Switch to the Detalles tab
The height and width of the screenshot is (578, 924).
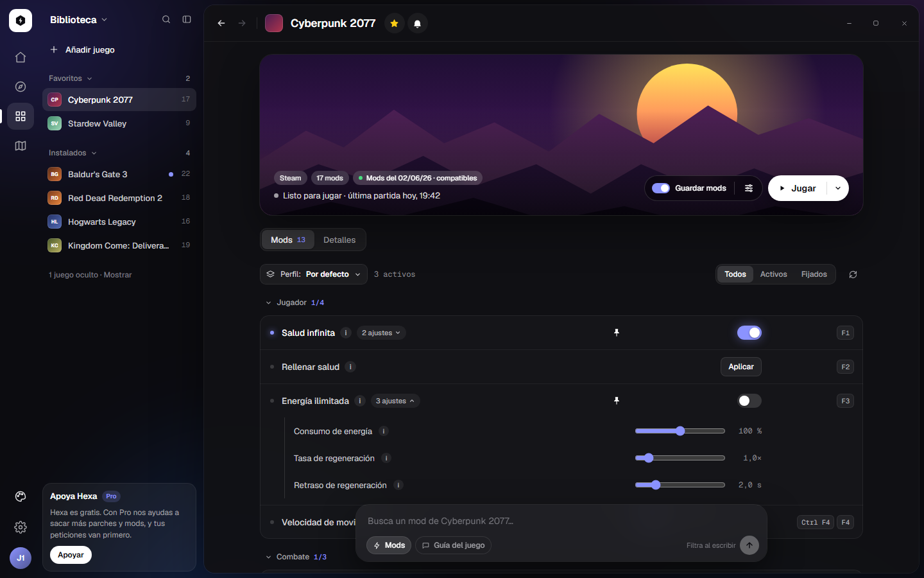pos(339,240)
